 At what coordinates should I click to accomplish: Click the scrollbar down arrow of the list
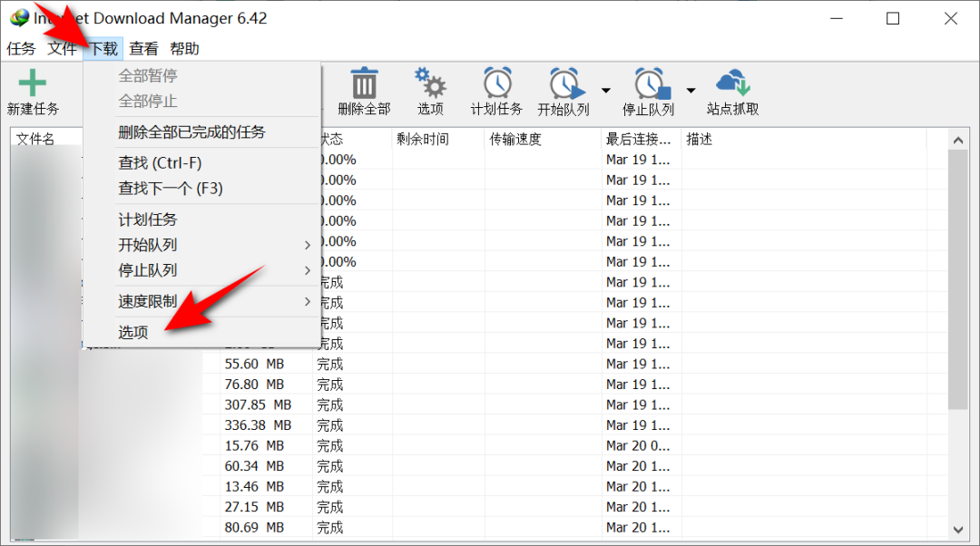tap(958, 529)
